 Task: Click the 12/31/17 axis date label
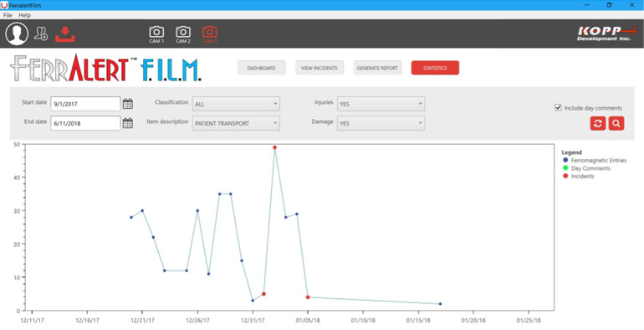point(253,320)
